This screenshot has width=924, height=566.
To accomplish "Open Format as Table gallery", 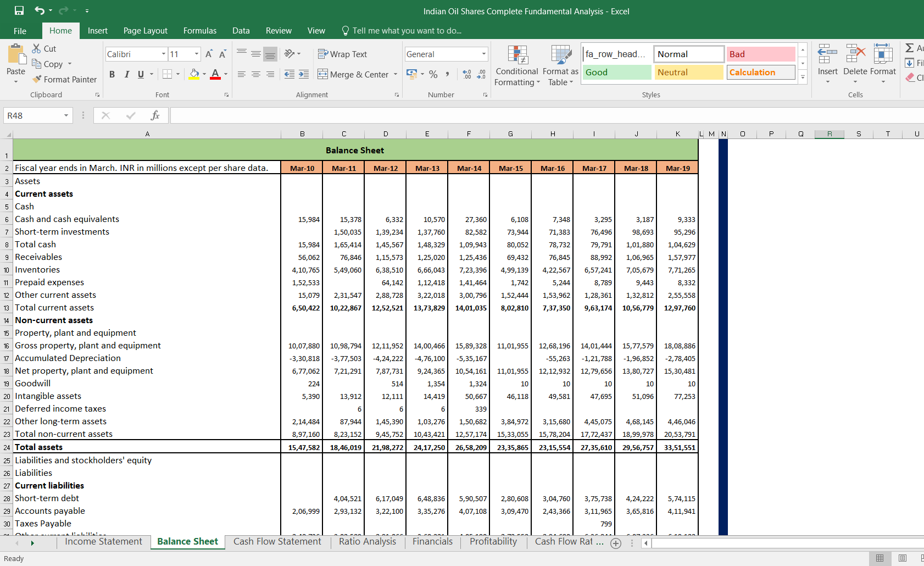I will click(560, 66).
